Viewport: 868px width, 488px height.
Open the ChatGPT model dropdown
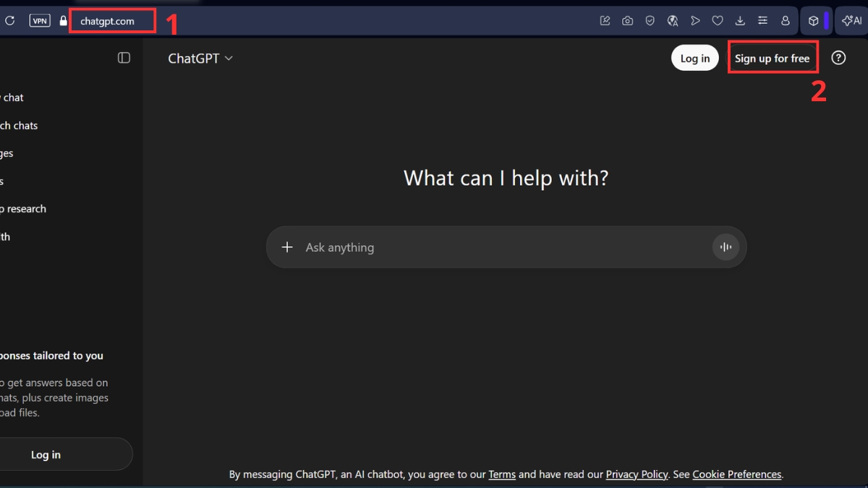200,59
